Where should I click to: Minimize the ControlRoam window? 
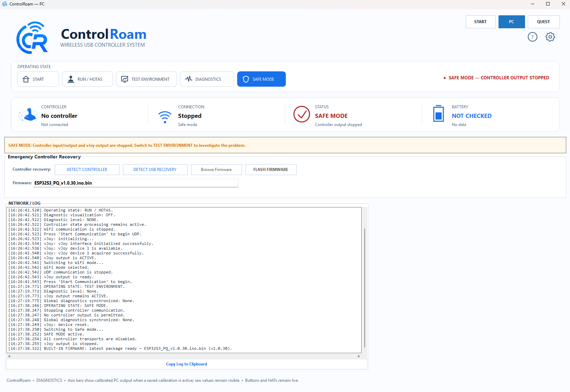pyautogui.click(x=532, y=4)
